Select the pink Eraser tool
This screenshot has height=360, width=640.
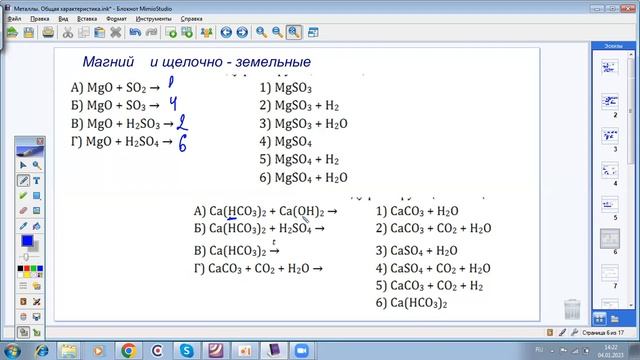tap(23, 211)
